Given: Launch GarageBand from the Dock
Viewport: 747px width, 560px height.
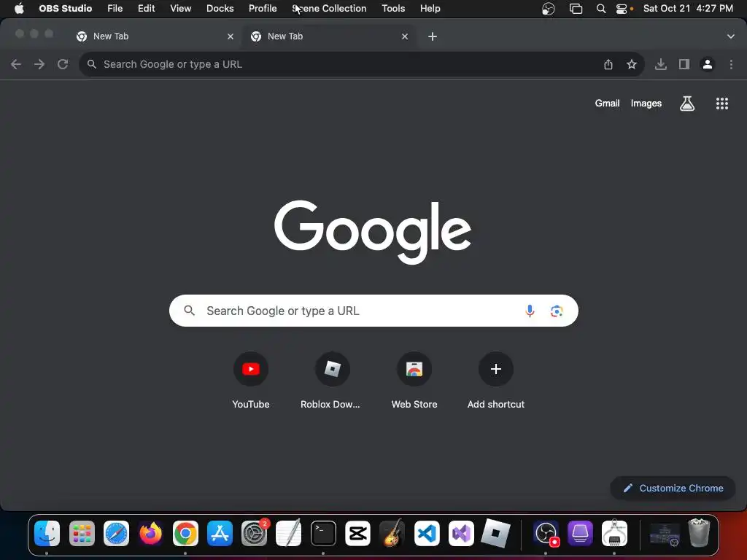Looking at the screenshot, I should [x=392, y=533].
